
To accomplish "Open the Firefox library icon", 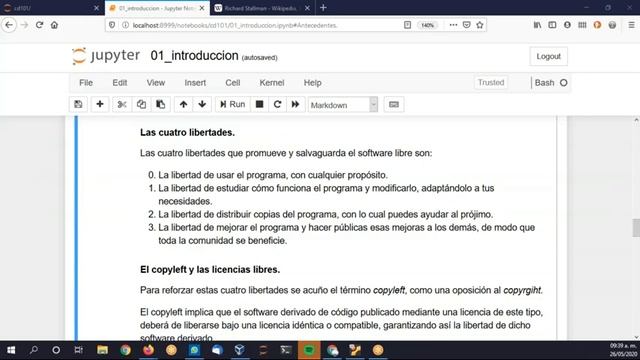I will tap(537, 25).
